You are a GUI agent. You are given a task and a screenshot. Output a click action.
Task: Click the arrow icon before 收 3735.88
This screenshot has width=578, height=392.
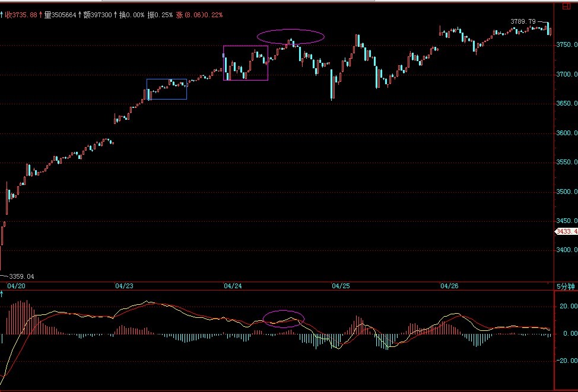[x=2, y=14]
